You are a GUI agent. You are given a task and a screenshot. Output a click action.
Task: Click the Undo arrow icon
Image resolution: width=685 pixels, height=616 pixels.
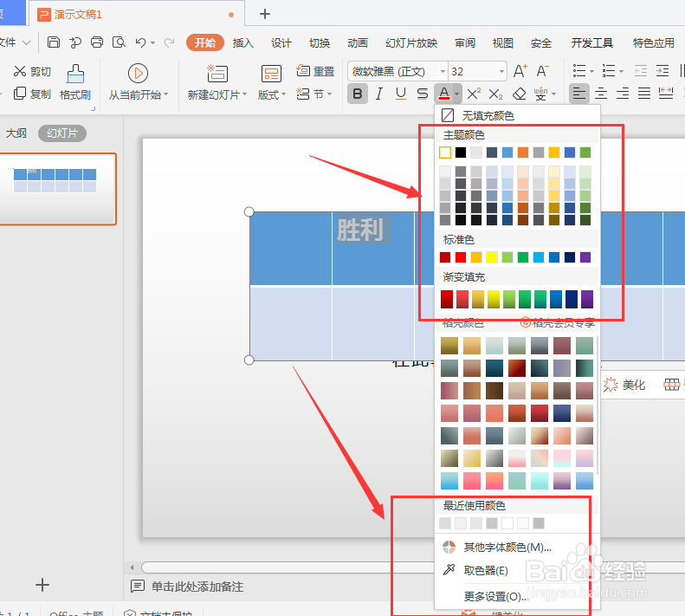coord(140,42)
